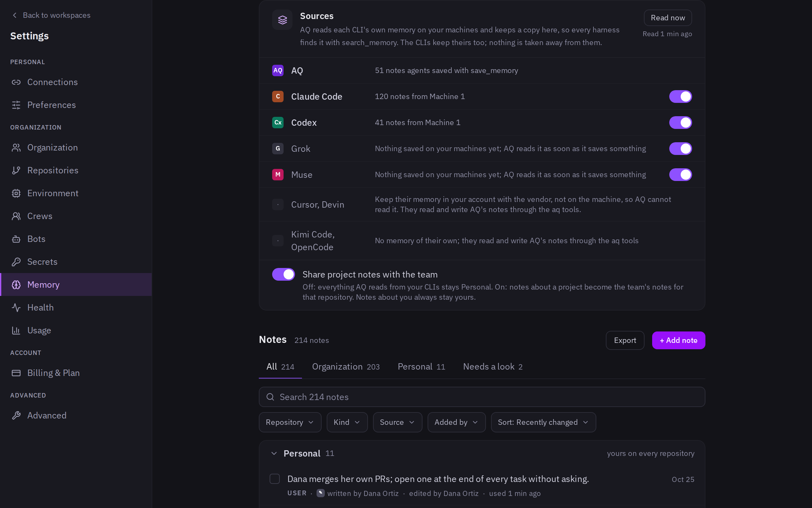Click the Preferences sliders icon

click(x=16, y=105)
